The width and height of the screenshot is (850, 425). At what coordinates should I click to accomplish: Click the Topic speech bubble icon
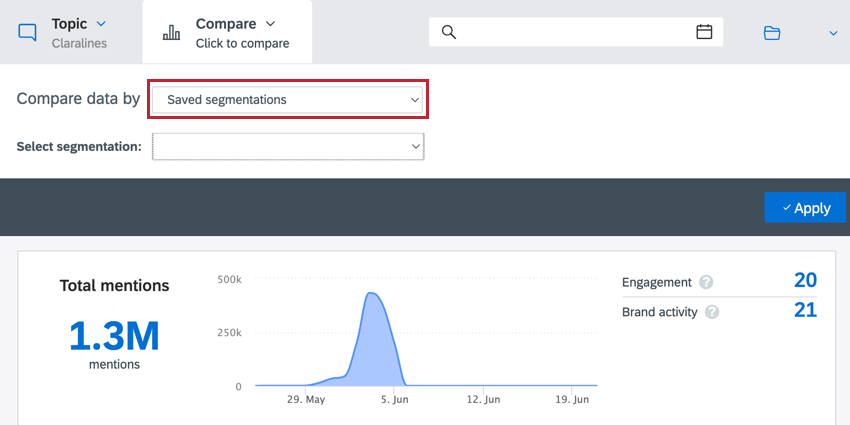point(27,33)
